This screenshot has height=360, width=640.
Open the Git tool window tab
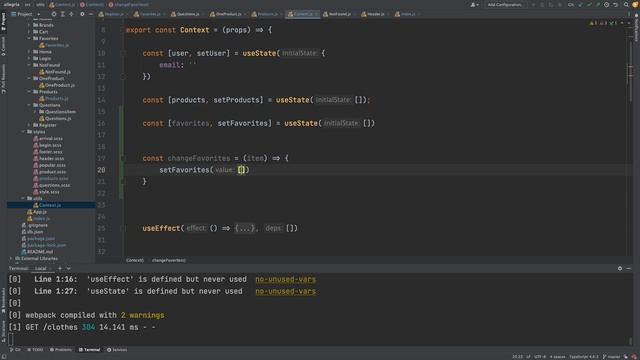click(15, 350)
